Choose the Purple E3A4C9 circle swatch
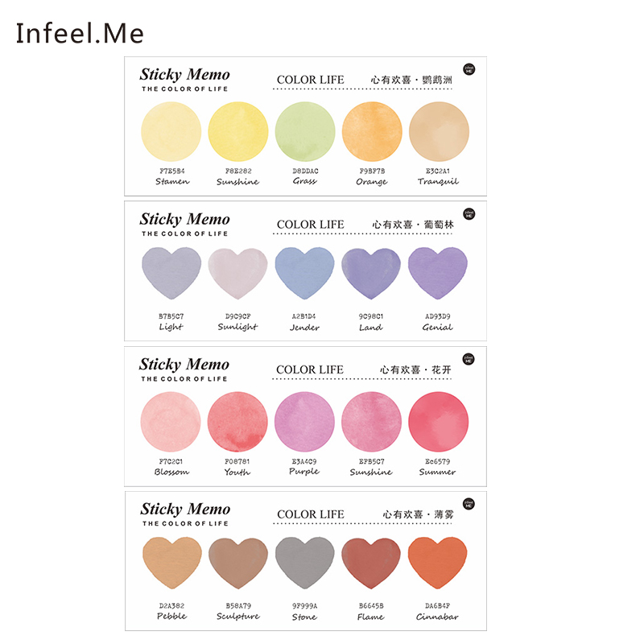The image size is (644, 644). [x=304, y=422]
